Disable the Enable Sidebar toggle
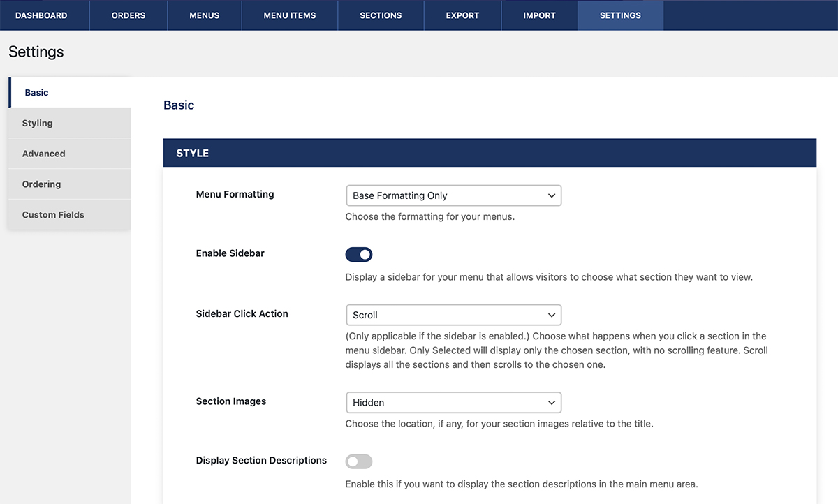 (x=359, y=254)
